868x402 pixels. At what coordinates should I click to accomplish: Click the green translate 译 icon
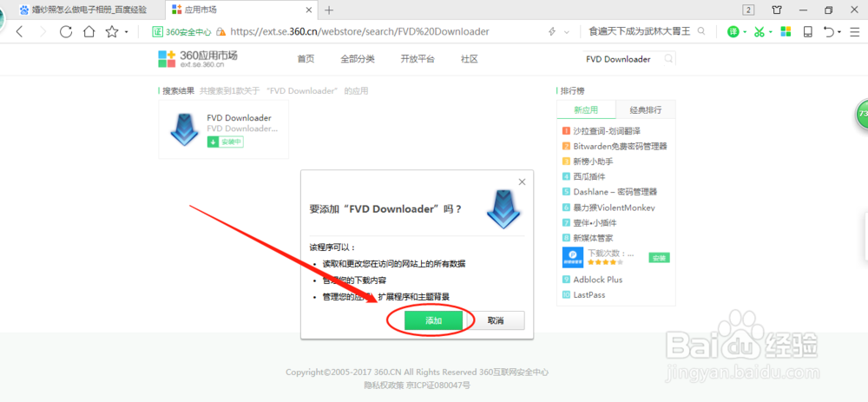point(733,32)
